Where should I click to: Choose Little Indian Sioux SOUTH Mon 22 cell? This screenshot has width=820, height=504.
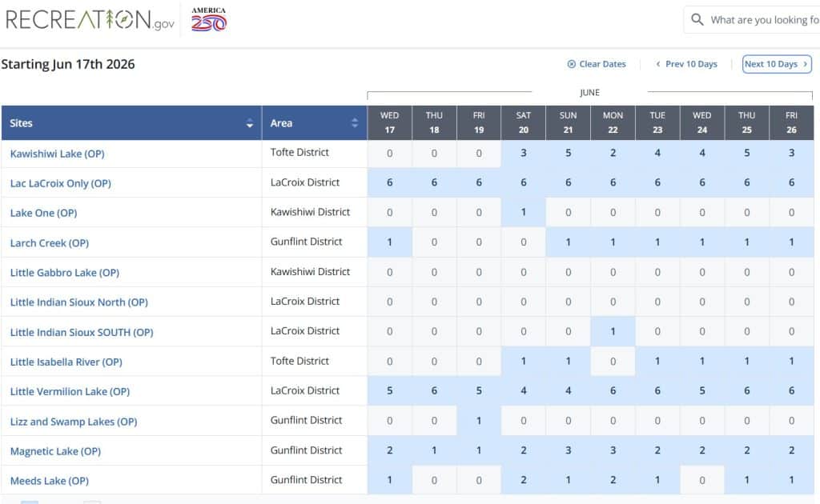pos(613,332)
